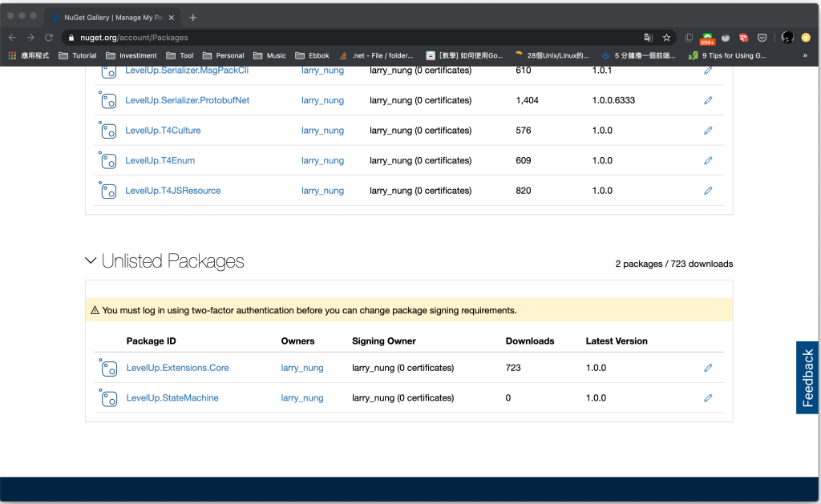Open the LevelUp.Serializer.ProtobufNet package link
The height and width of the screenshot is (504, 821).
187,100
